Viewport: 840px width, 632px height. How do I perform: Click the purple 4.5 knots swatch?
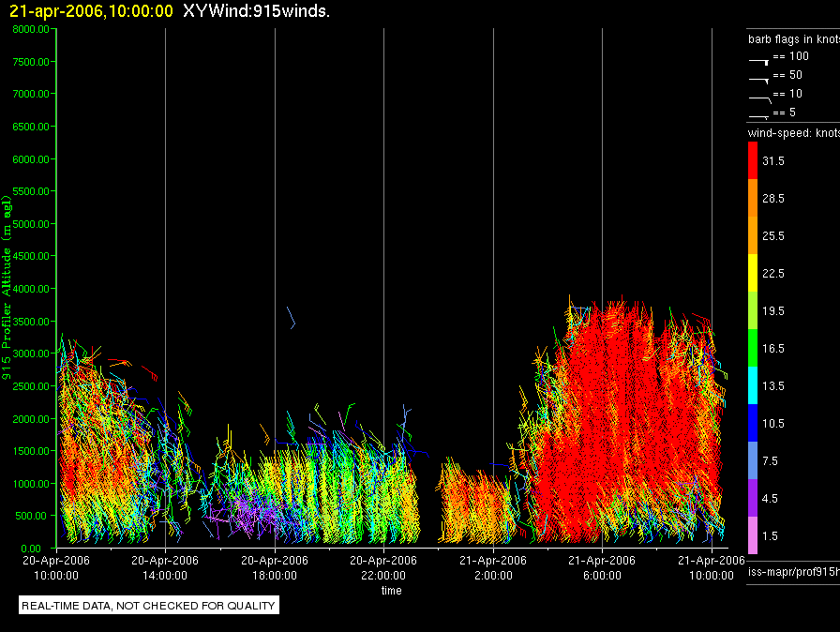pos(753,498)
